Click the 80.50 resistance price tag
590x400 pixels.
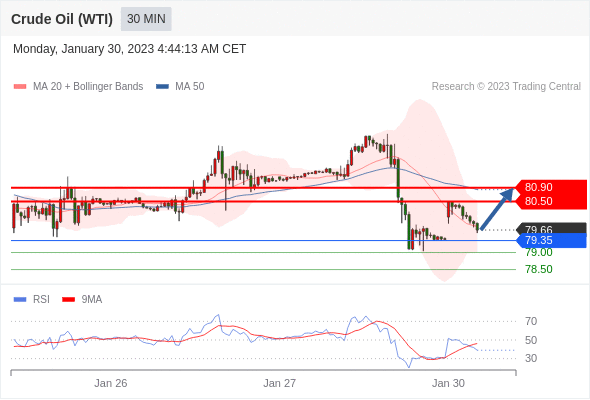[551, 202]
